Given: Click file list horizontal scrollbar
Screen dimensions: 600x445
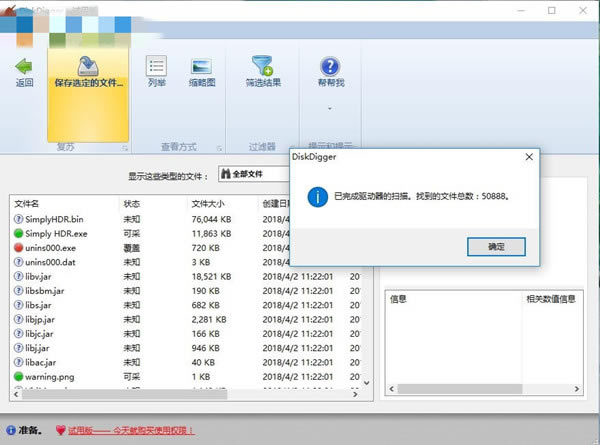Looking at the screenshot, I should pos(124,394).
